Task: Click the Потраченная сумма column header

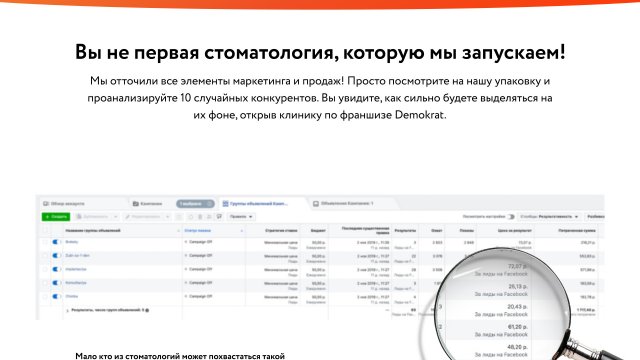Action: click(x=577, y=231)
